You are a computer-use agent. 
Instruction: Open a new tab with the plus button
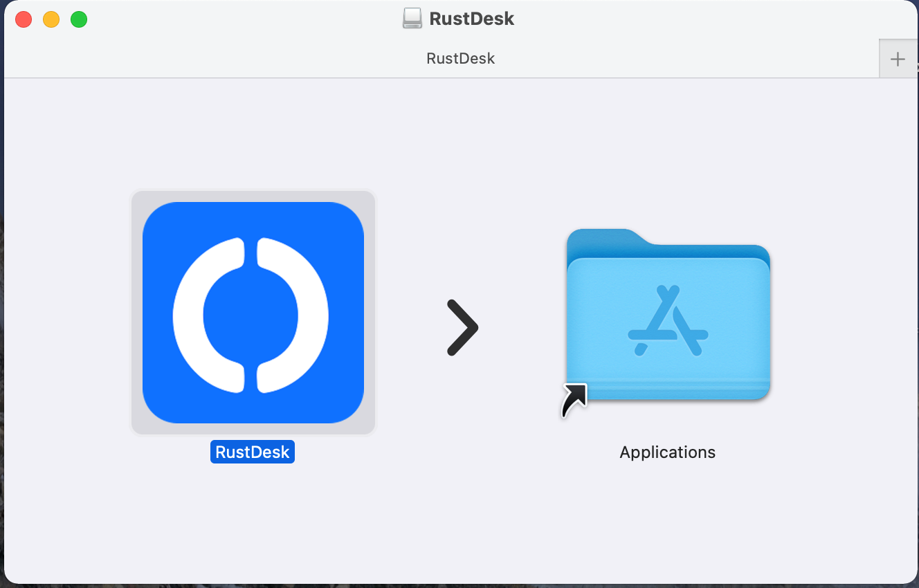[898, 59]
